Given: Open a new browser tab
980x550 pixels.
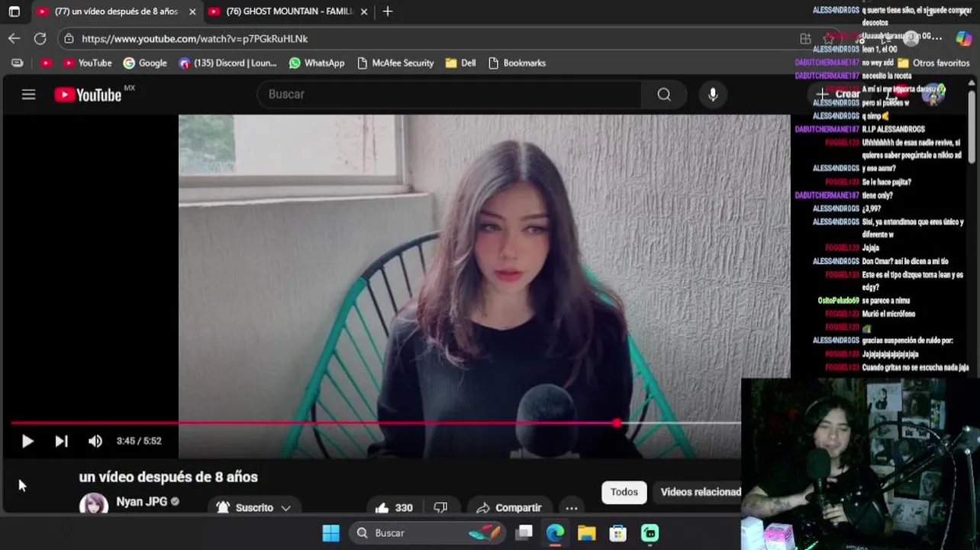Looking at the screenshot, I should point(388,11).
